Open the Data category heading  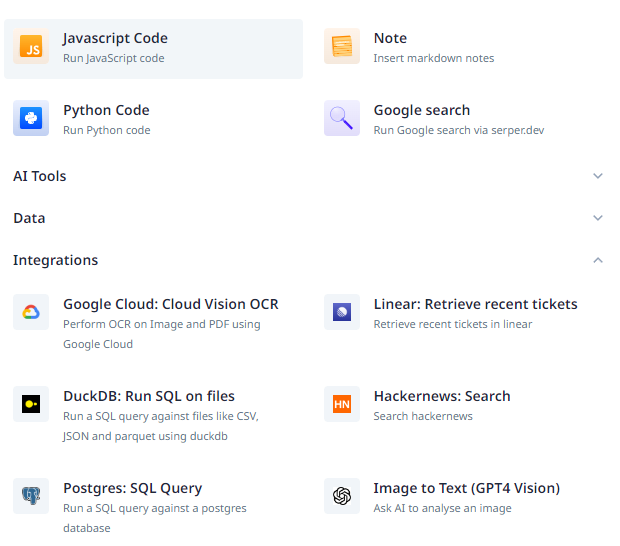pos(29,218)
